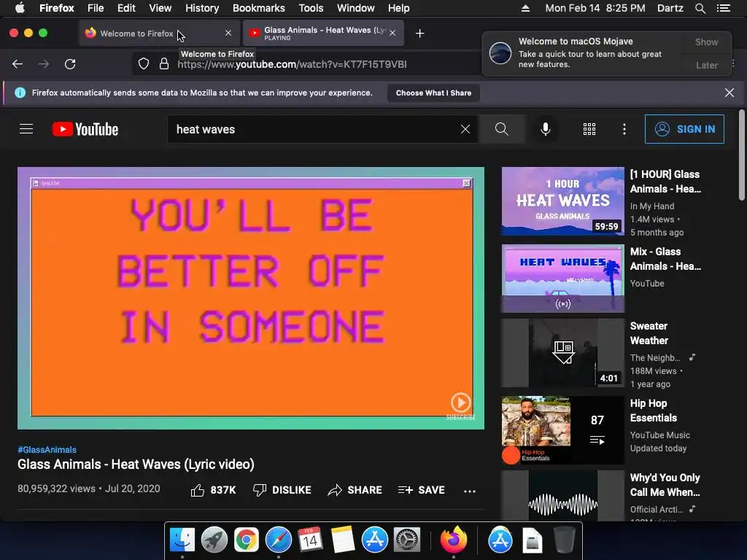Launch Google Chrome from the dock
Image resolution: width=747 pixels, height=560 pixels.
click(x=247, y=540)
